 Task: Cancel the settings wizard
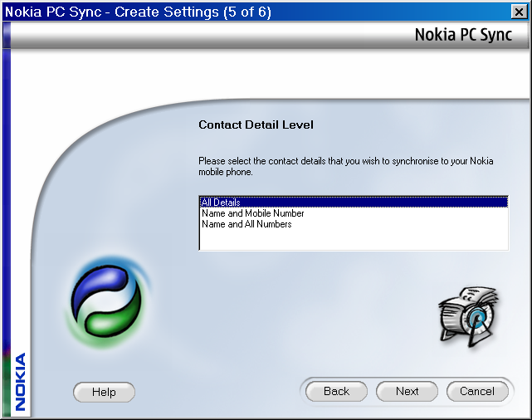point(477,391)
